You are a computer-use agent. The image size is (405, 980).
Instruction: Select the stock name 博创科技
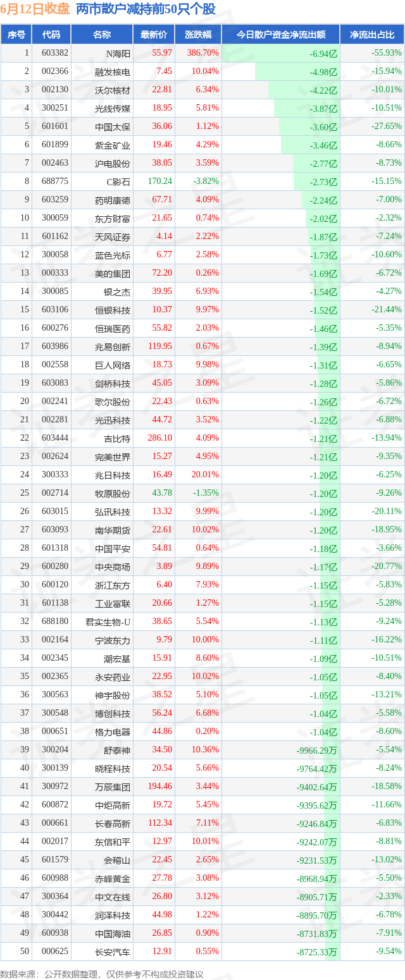(113, 713)
